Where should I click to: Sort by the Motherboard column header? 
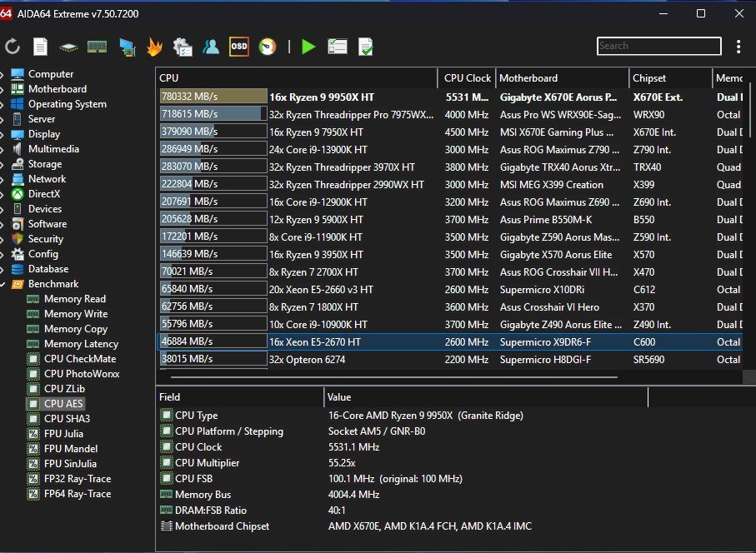pos(562,78)
